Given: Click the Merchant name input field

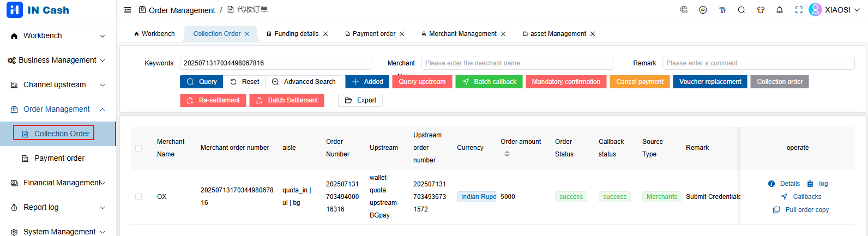Looking at the screenshot, I should tap(517, 63).
